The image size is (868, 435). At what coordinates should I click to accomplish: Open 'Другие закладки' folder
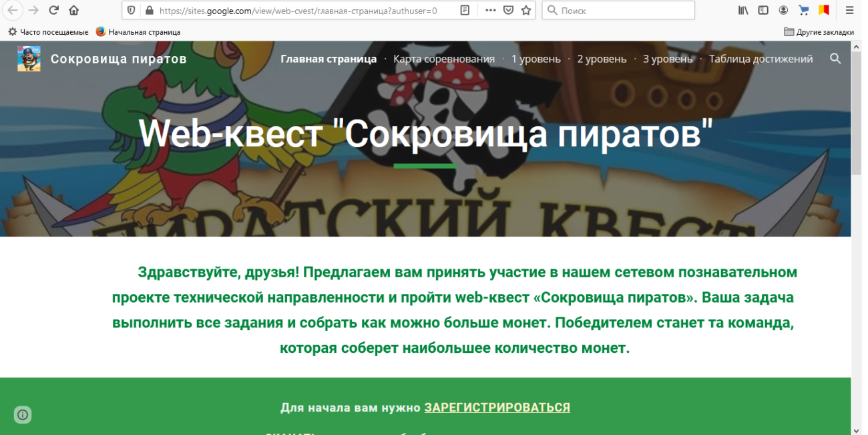coord(819,32)
